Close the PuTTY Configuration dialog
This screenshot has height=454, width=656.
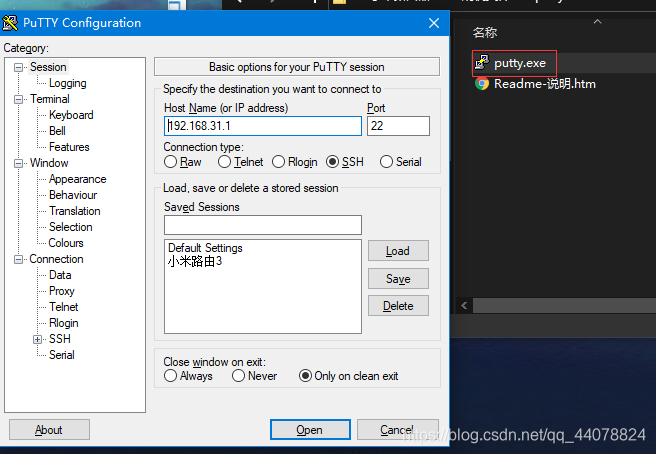(434, 23)
